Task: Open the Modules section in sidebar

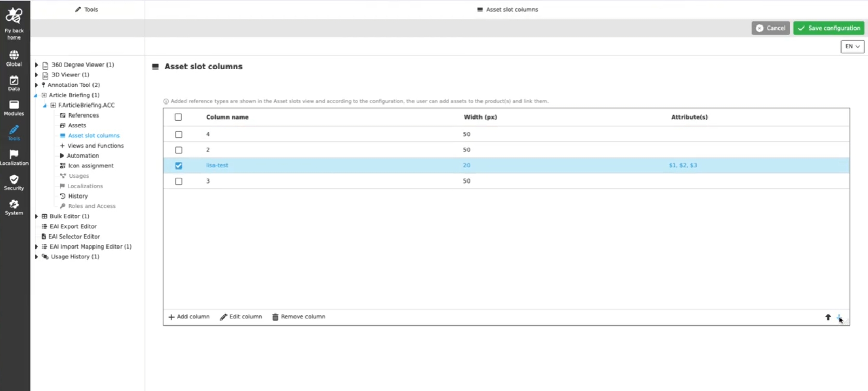Action: click(14, 108)
